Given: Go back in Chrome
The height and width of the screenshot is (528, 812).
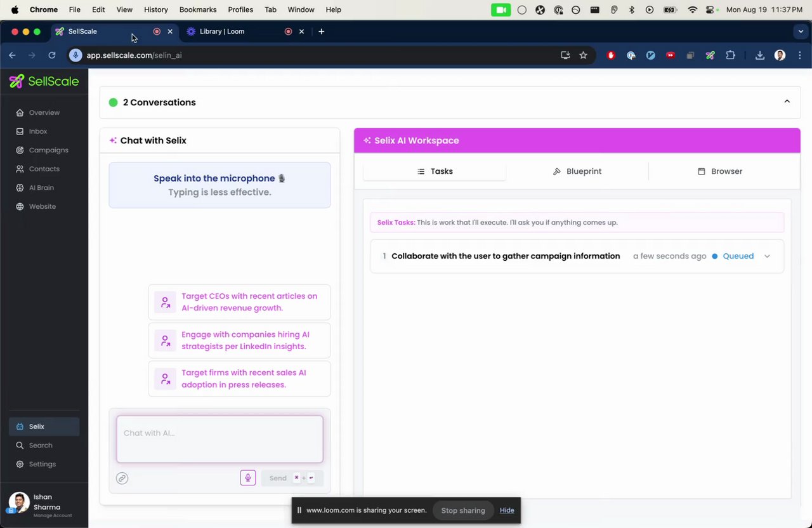Looking at the screenshot, I should pos(12,55).
